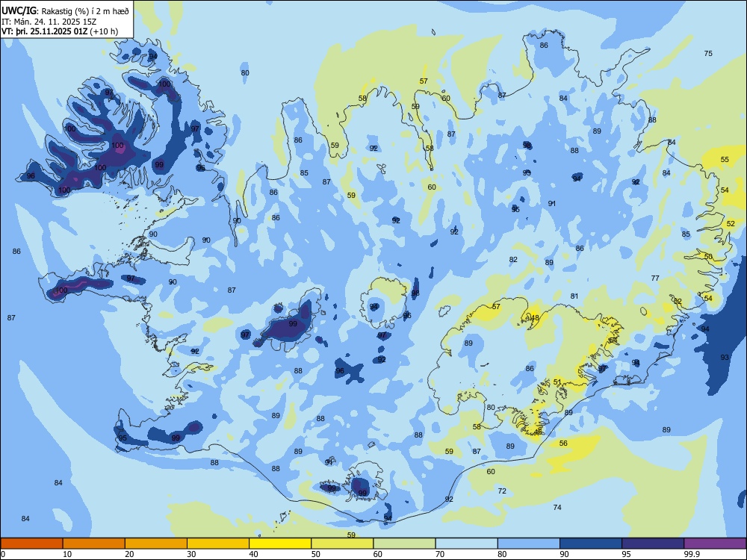Click the '70' legend tick label

coord(440,554)
